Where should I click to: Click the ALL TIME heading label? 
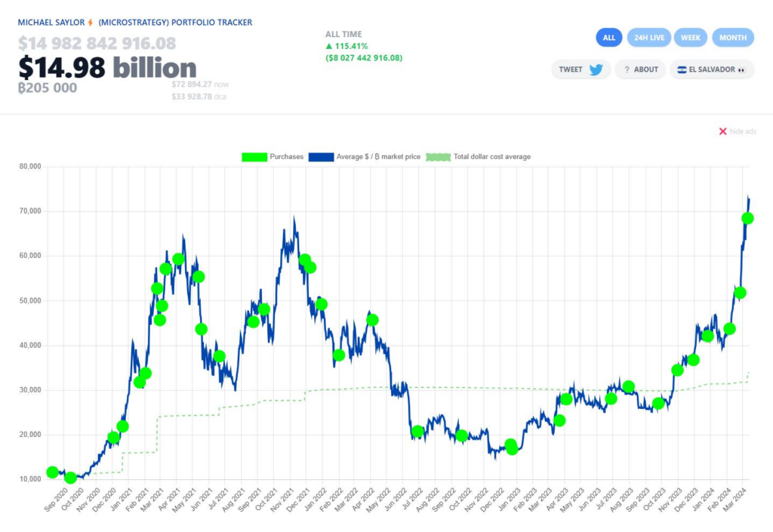[343, 35]
